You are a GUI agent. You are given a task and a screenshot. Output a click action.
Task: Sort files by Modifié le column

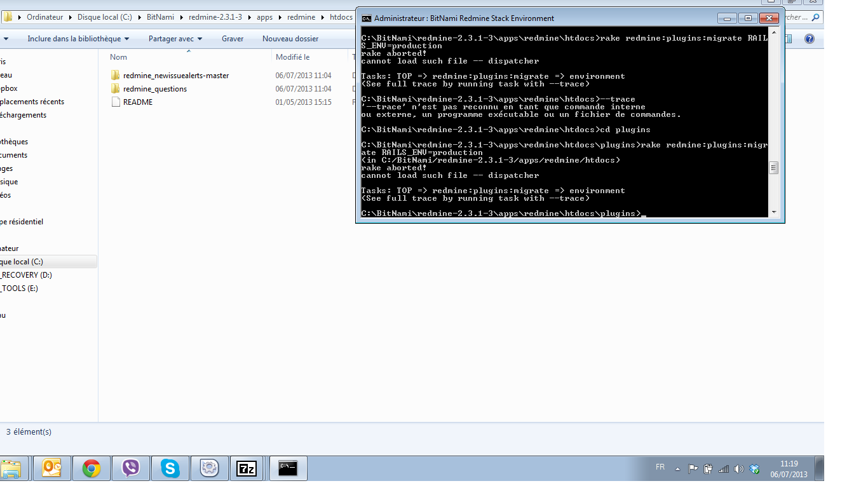tap(293, 57)
